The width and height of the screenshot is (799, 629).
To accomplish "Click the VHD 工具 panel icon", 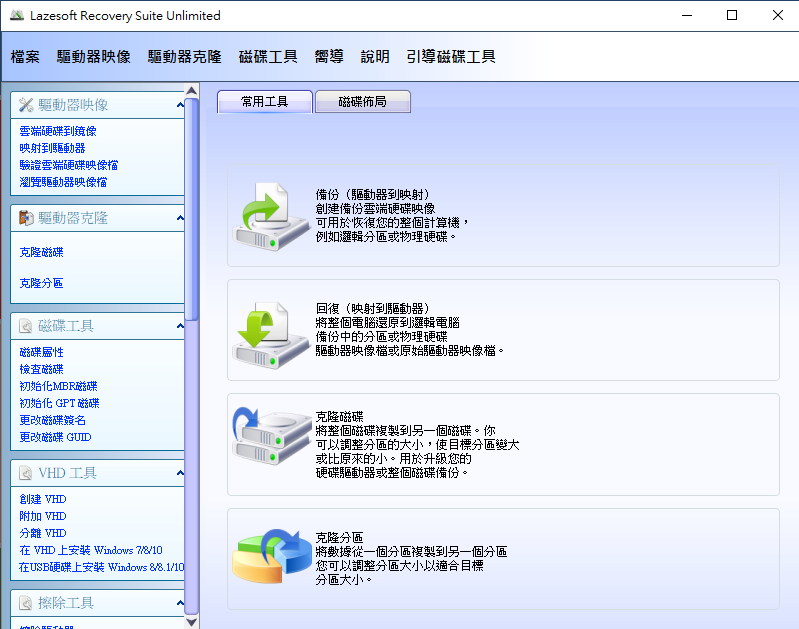I will (25, 474).
